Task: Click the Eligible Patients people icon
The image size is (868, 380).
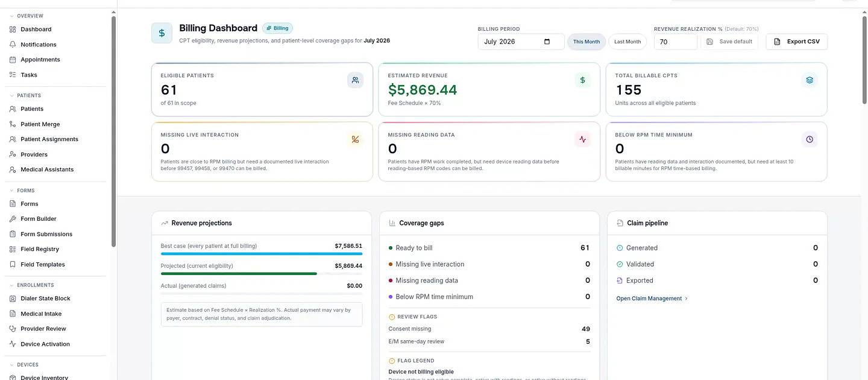Action: point(355,80)
